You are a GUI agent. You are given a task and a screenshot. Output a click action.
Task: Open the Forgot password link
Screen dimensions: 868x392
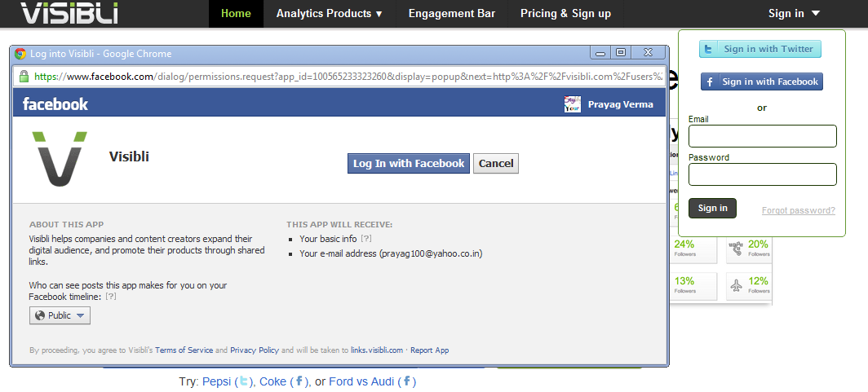[x=798, y=210]
